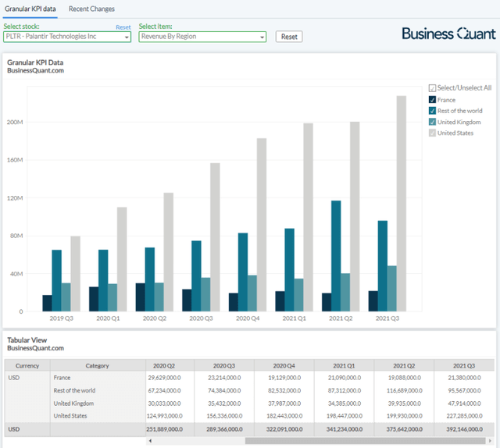The height and width of the screenshot is (448, 500).
Task: Click the 2021 Q2 table column header
Action: (x=404, y=366)
